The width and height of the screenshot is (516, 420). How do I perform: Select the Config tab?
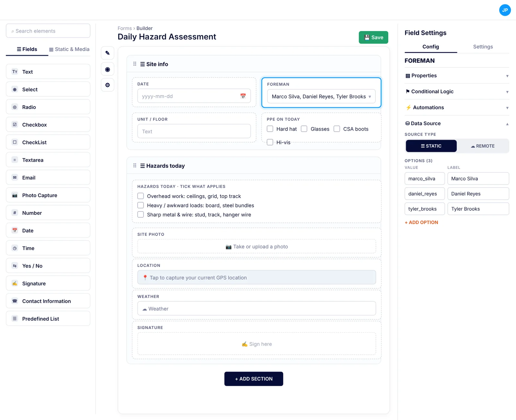pos(431,46)
